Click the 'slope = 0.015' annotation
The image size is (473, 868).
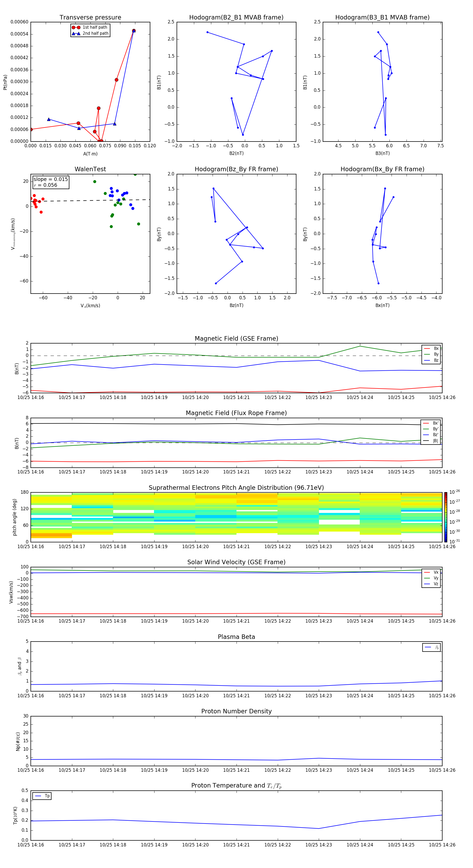coord(51,179)
